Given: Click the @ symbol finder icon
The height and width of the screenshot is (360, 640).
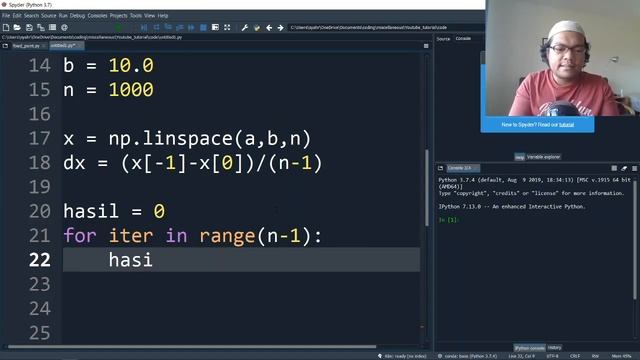Looking at the screenshot, I should [64, 27].
